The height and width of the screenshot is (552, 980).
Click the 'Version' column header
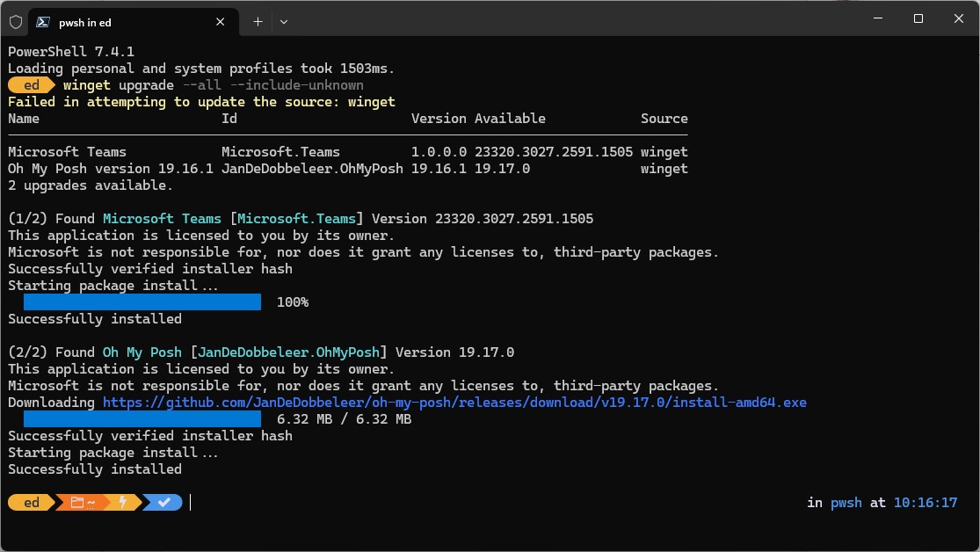(x=438, y=119)
